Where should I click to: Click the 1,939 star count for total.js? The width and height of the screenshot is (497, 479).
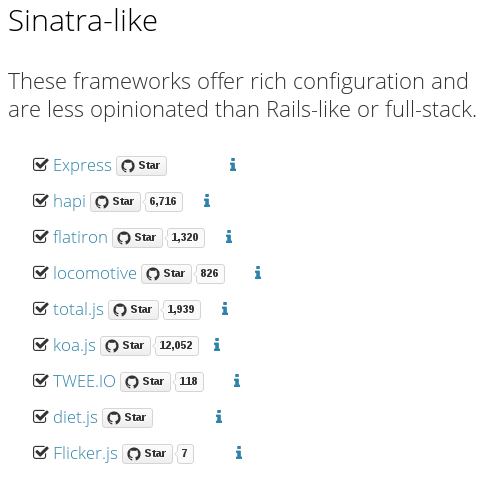[x=181, y=310]
